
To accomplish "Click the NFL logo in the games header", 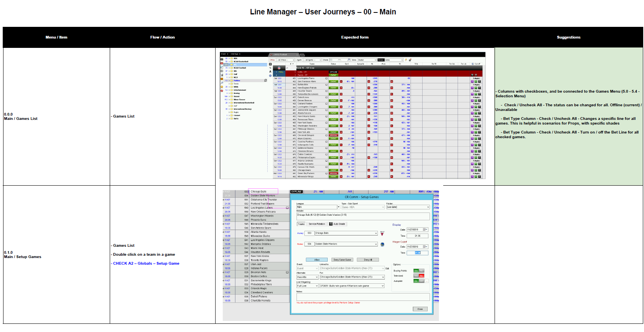I will click(x=279, y=68).
